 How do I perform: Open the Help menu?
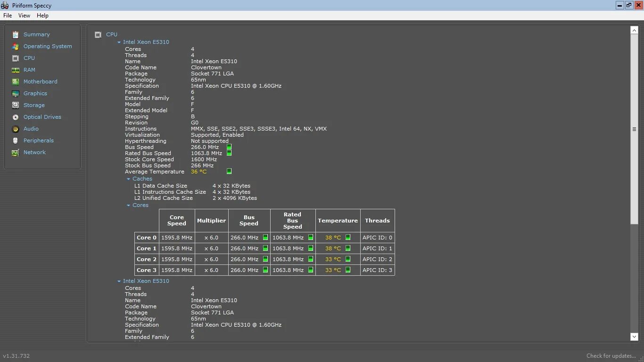(x=42, y=16)
